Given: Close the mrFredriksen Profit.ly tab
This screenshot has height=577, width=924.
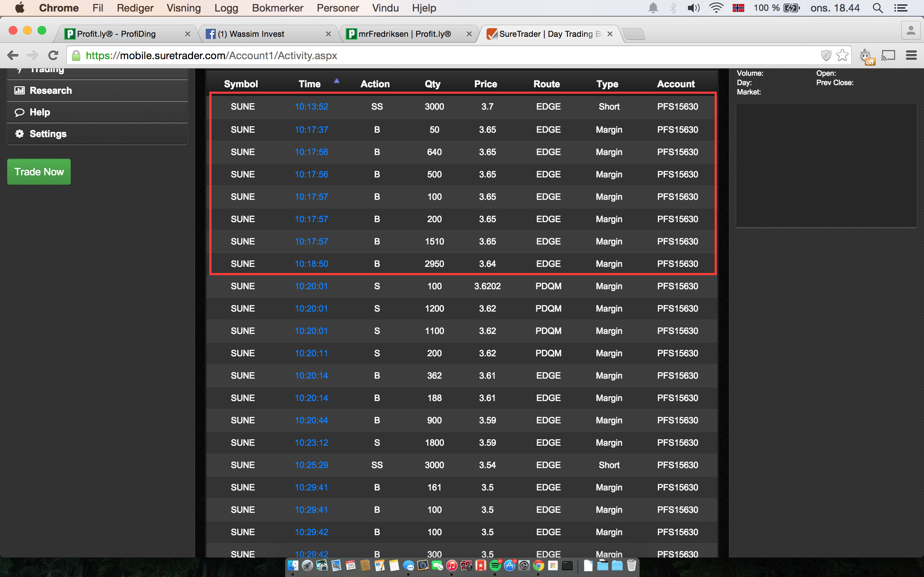Looking at the screenshot, I should [469, 34].
